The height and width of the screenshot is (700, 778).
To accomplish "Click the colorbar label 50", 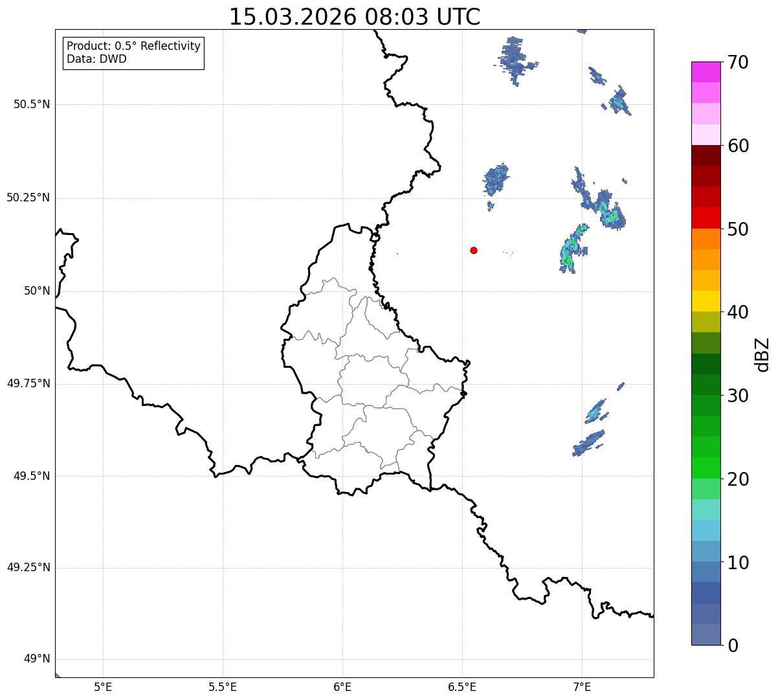I will point(738,229).
